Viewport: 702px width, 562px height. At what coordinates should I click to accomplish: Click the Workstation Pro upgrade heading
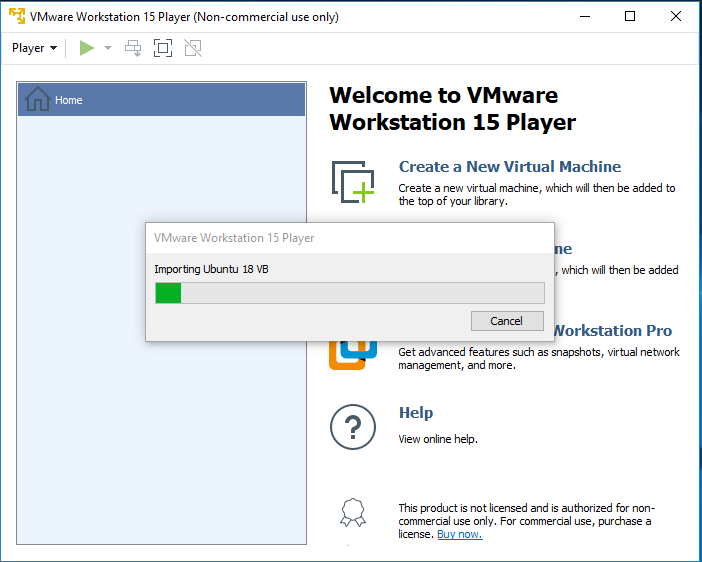(x=613, y=331)
